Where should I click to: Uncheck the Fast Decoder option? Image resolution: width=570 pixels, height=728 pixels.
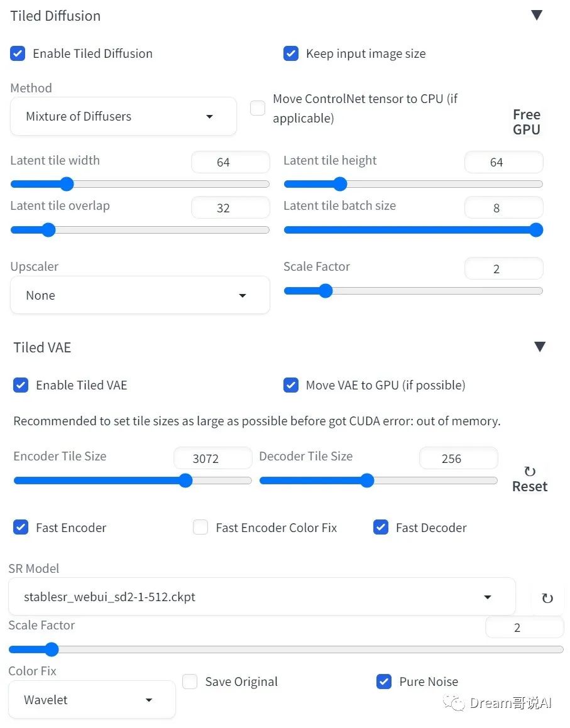pos(381,528)
